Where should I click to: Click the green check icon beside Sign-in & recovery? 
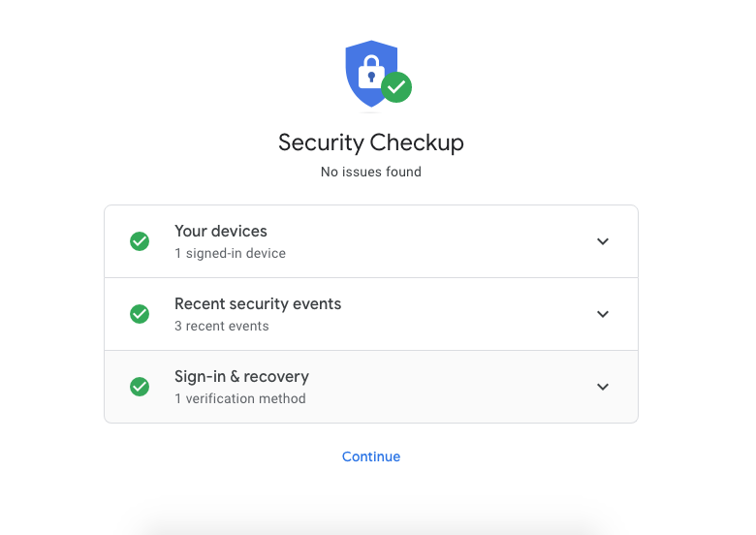click(x=140, y=387)
